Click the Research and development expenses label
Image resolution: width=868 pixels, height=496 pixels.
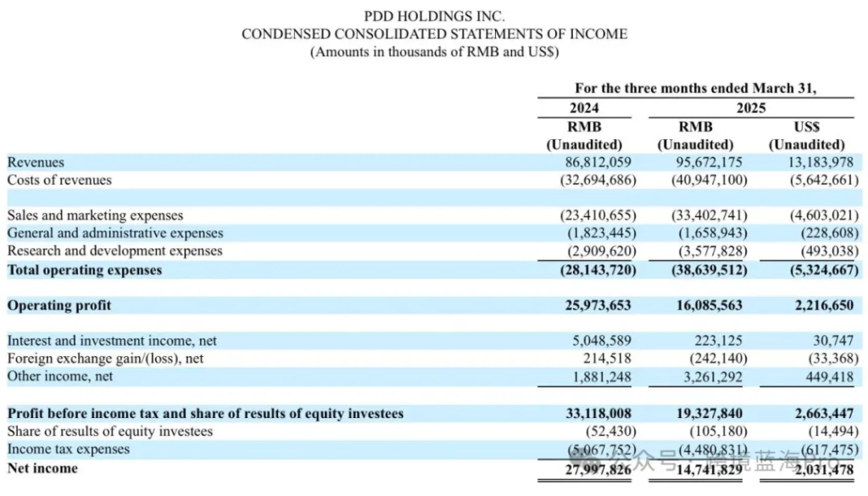(115, 251)
